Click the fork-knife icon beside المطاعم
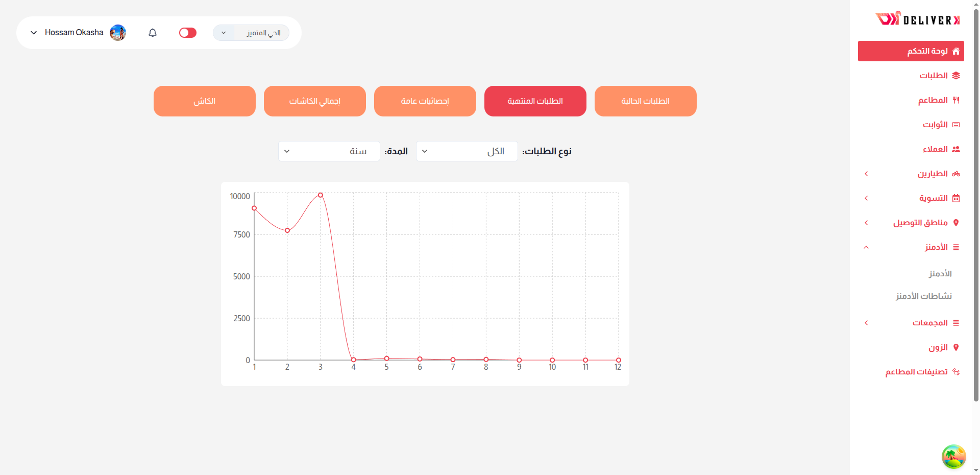 tap(956, 100)
